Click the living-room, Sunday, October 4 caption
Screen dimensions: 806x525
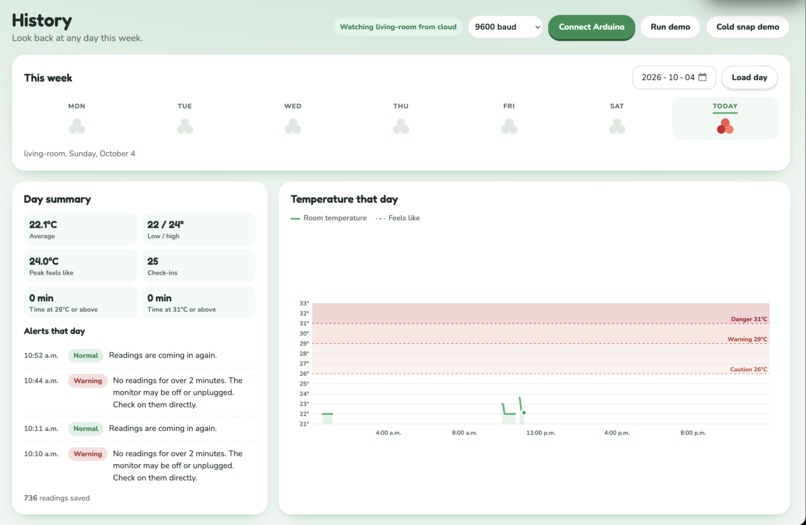(x=79, y=153)
